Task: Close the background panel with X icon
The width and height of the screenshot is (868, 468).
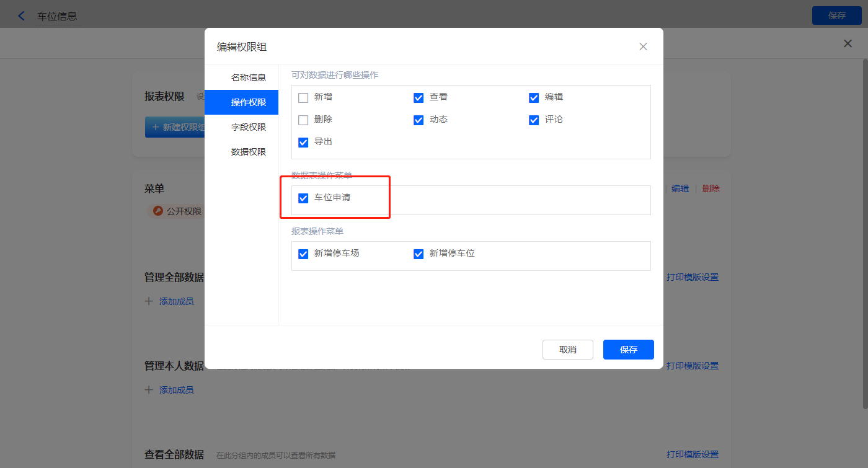Action: 848,43
